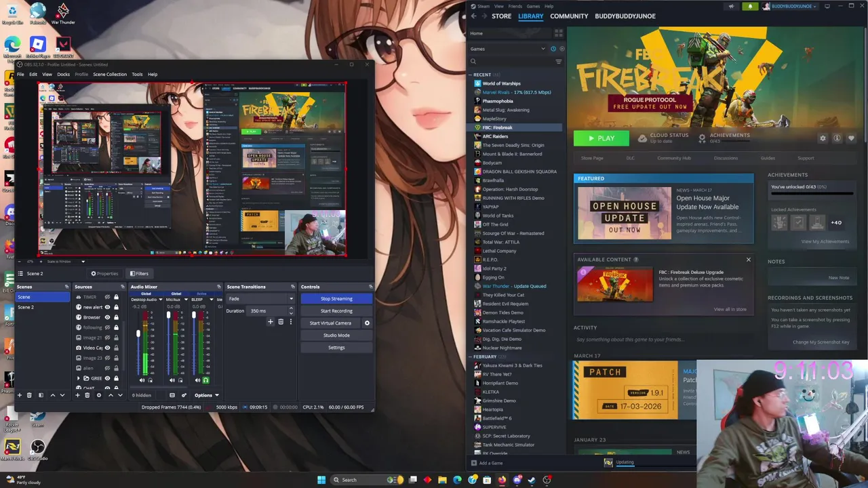Move selected source down in Sources toolbar
The image size is (868, 488).
(120, 395)
